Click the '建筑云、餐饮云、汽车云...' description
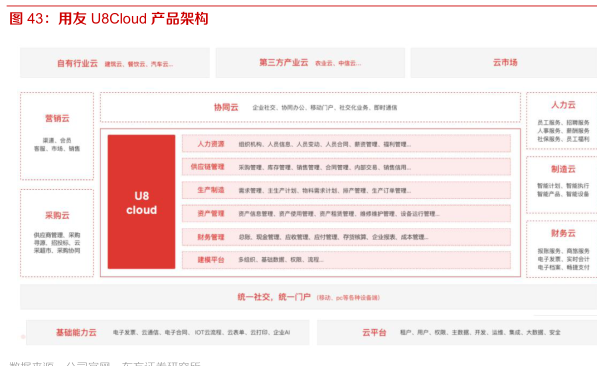 click(139, 64)
